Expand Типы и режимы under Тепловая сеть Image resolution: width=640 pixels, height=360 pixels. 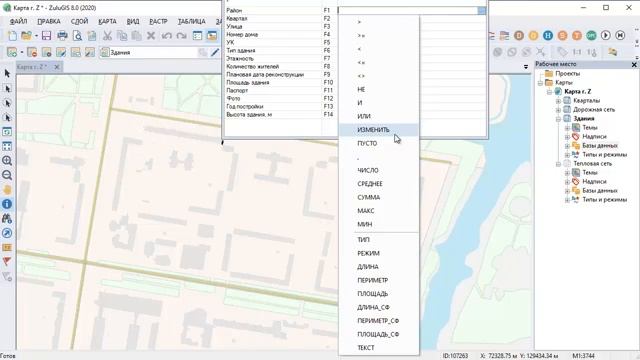(x=567, y=200)
